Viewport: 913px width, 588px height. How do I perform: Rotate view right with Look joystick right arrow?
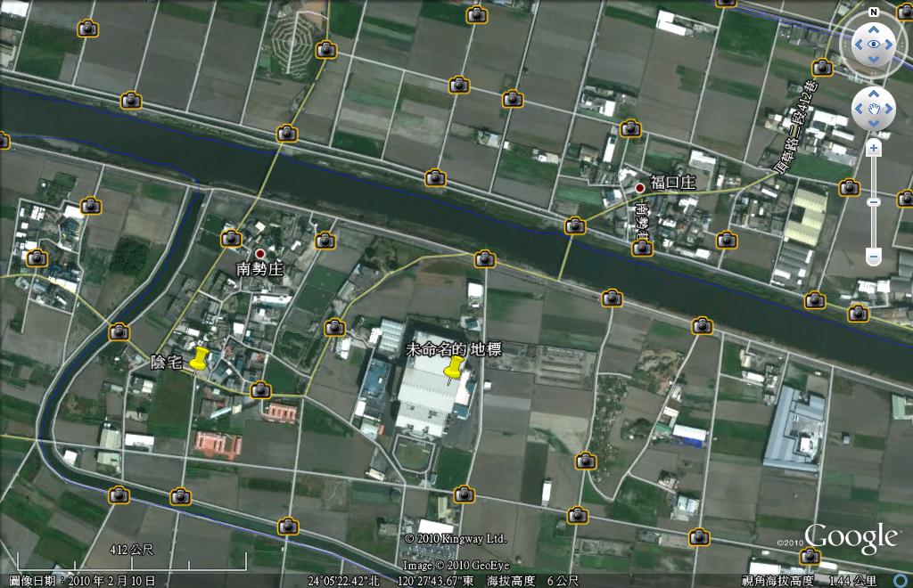pos(889,45)
